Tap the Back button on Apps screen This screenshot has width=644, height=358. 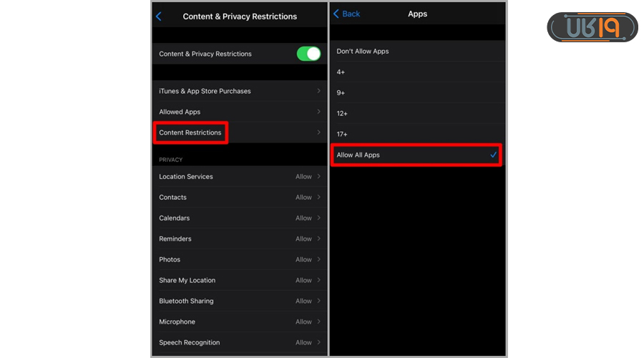tap(347, 14)
